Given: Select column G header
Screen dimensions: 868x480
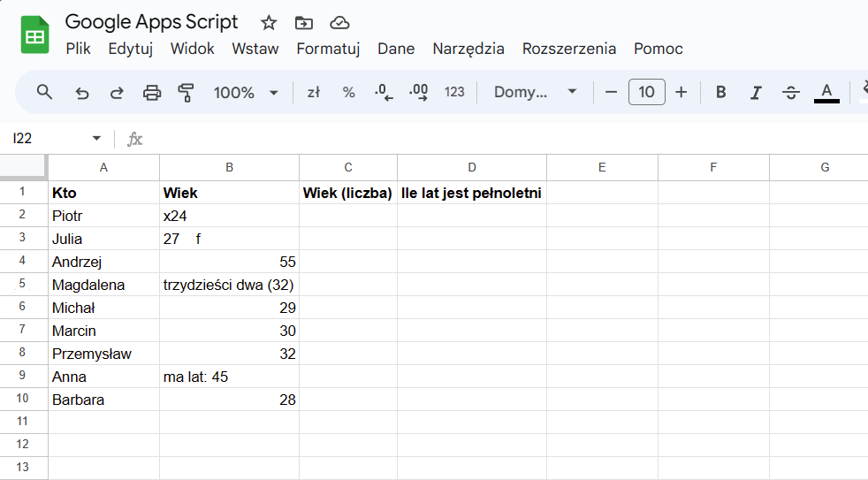Looking at the screenshot, I should [819, 167].
